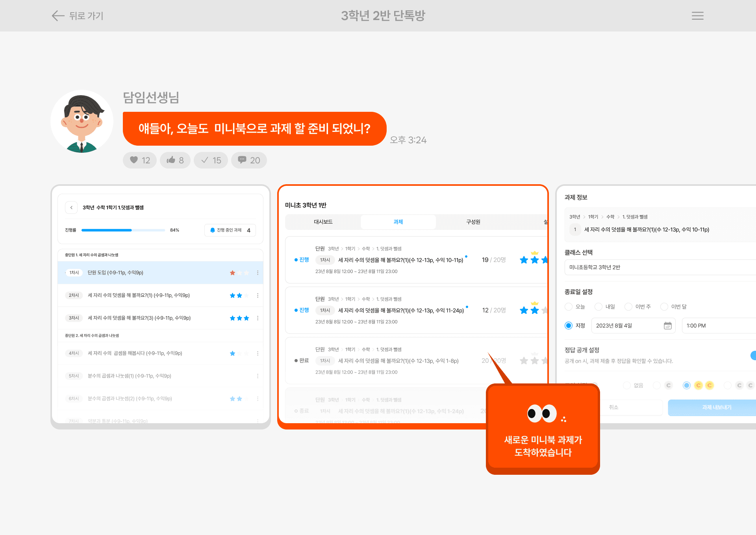Open three-dot menu on 5차시 row
756x535 pixels.
coord(258,376)
